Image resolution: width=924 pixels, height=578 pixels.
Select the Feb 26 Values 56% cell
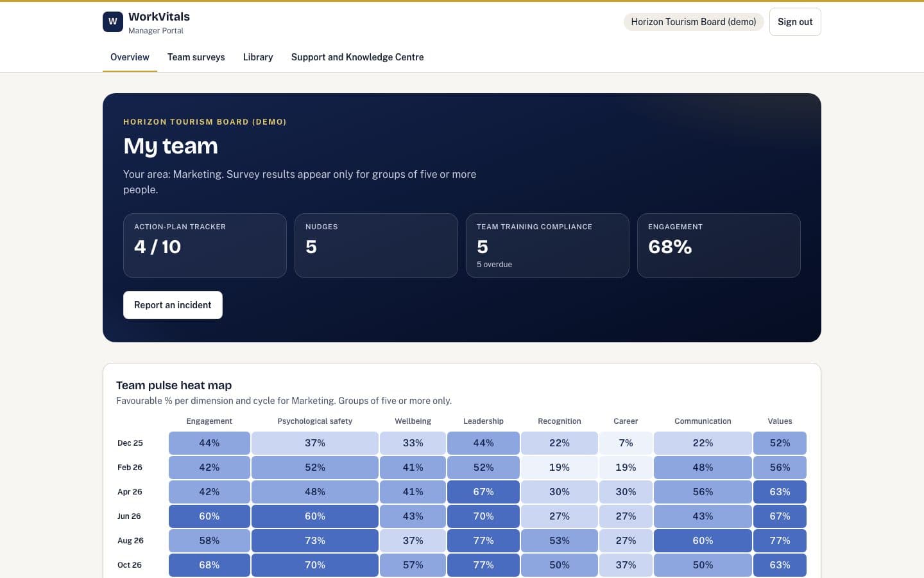(780, 468)
